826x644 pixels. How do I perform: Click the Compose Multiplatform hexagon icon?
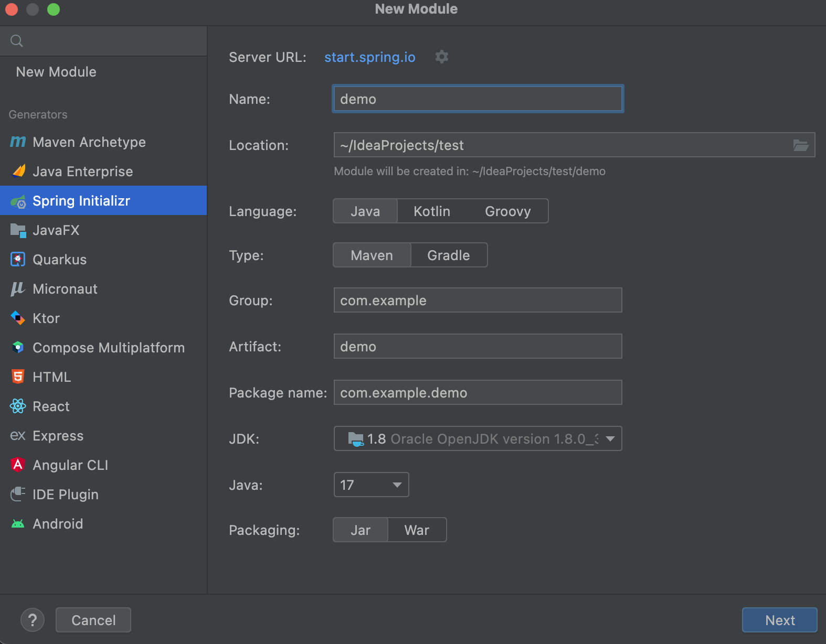point(18,348)
